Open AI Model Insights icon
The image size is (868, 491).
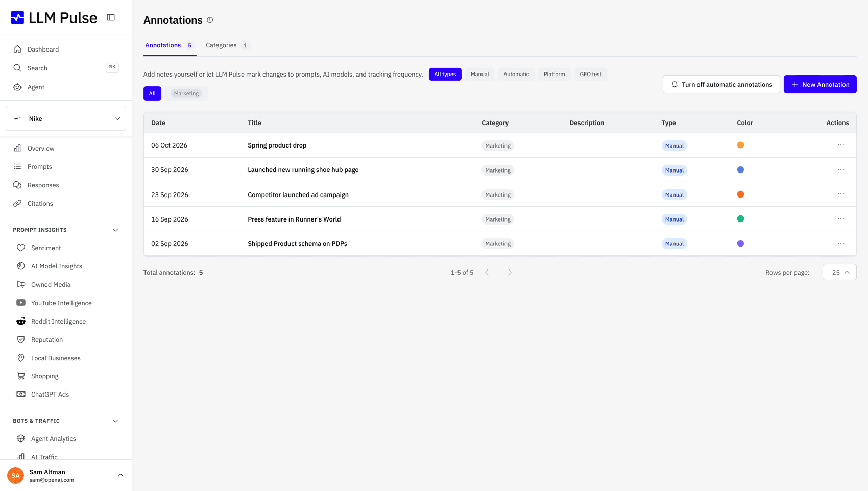tap(21, 266)
